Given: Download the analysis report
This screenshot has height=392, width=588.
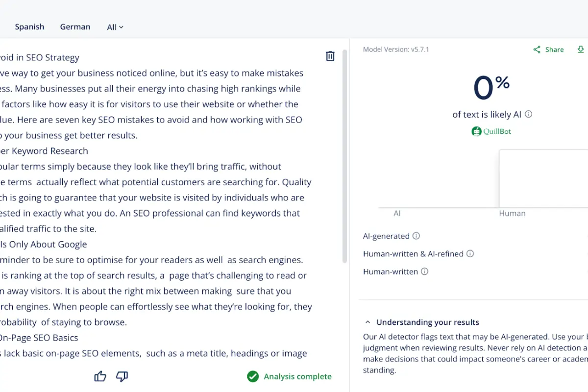Looking at the screenshot, I should pos(581,49).
